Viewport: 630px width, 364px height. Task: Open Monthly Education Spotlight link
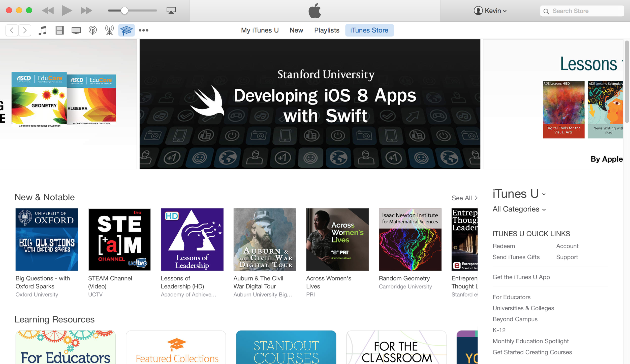coord(530,341)
